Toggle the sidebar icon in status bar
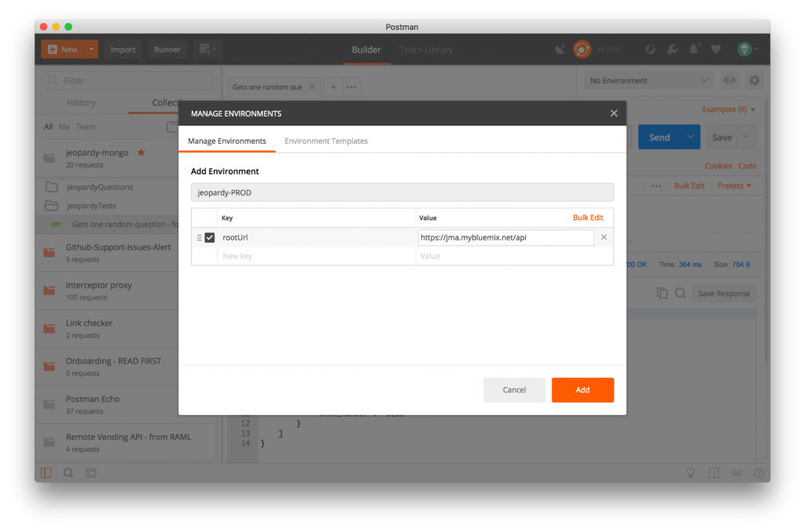Screen dimensions: 805x532 click(x=46, y=473)
